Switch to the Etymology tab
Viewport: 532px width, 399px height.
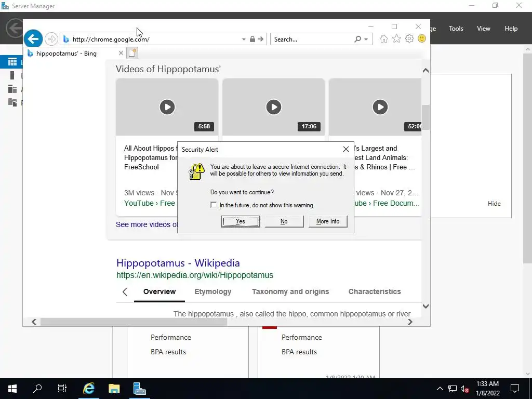pos(212,292)
